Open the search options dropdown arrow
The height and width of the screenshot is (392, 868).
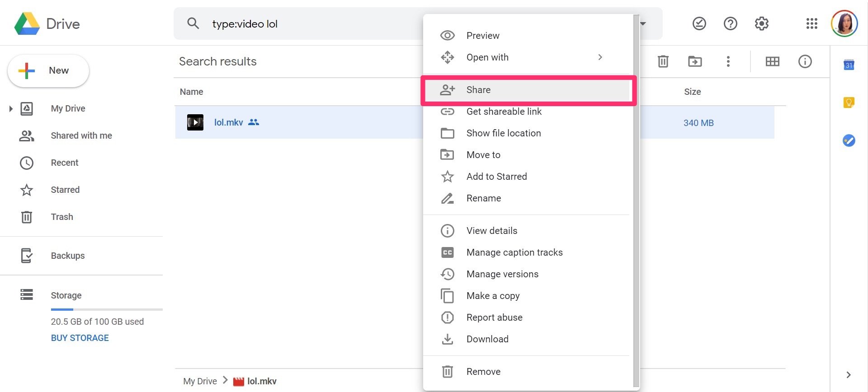pos(643,23)
